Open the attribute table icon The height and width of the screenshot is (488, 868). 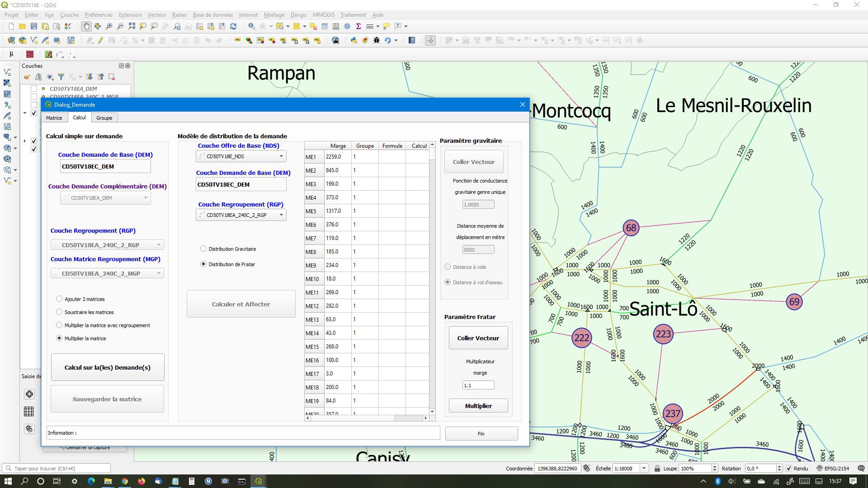(x=325, y=26)
